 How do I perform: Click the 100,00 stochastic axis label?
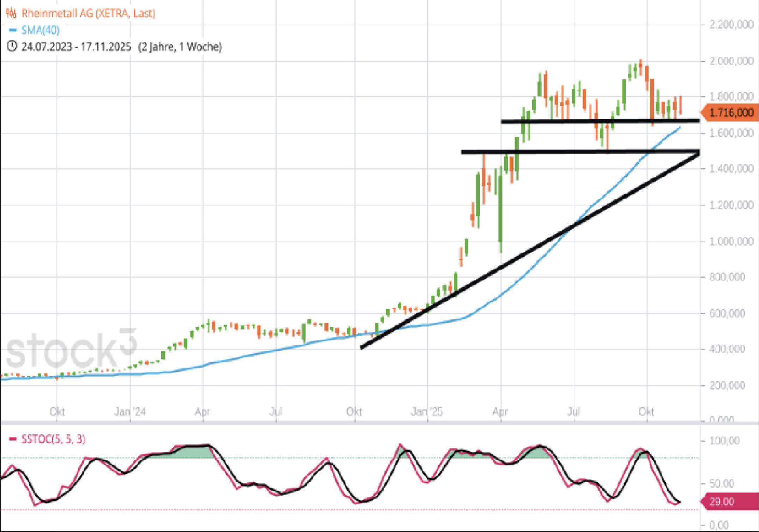pyautogui.click(x=724, y=441)
